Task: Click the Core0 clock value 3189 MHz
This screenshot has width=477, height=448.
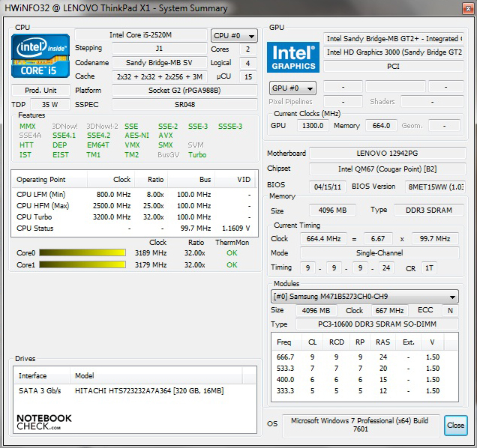Action: (151, 253)
